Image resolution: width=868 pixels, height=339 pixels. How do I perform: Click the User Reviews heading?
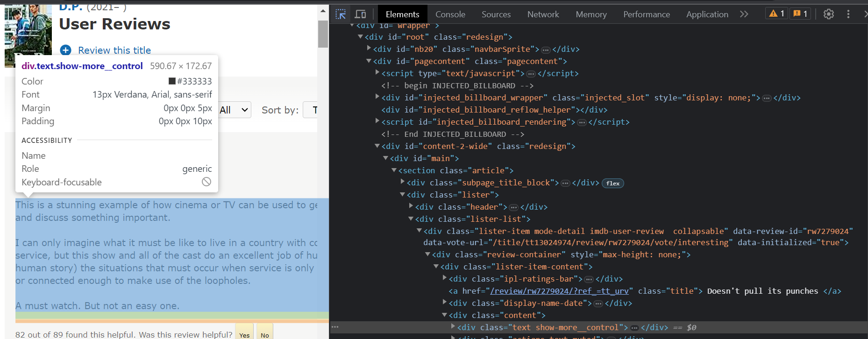coord(114,24)
